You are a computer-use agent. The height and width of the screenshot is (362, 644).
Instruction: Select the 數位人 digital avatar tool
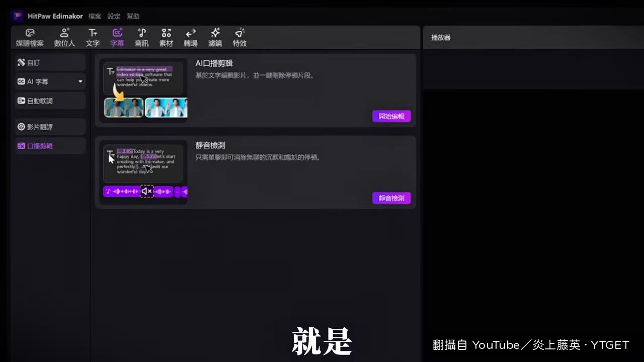click(x=64, y=38)
